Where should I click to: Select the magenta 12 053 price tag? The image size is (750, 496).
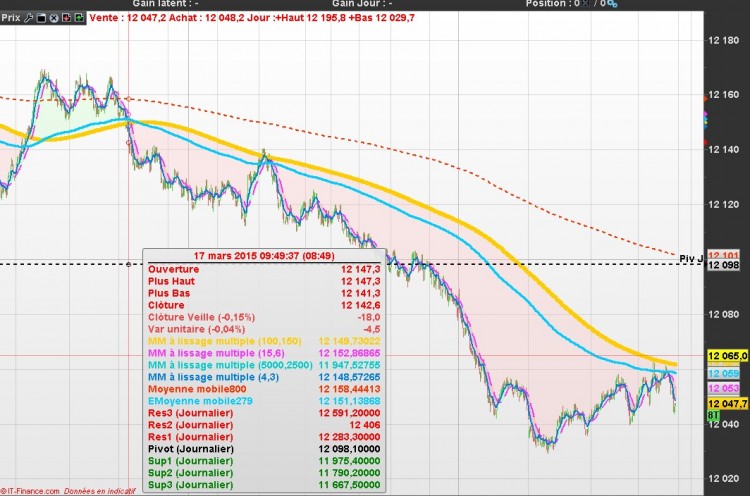click(x=723, y=388)
